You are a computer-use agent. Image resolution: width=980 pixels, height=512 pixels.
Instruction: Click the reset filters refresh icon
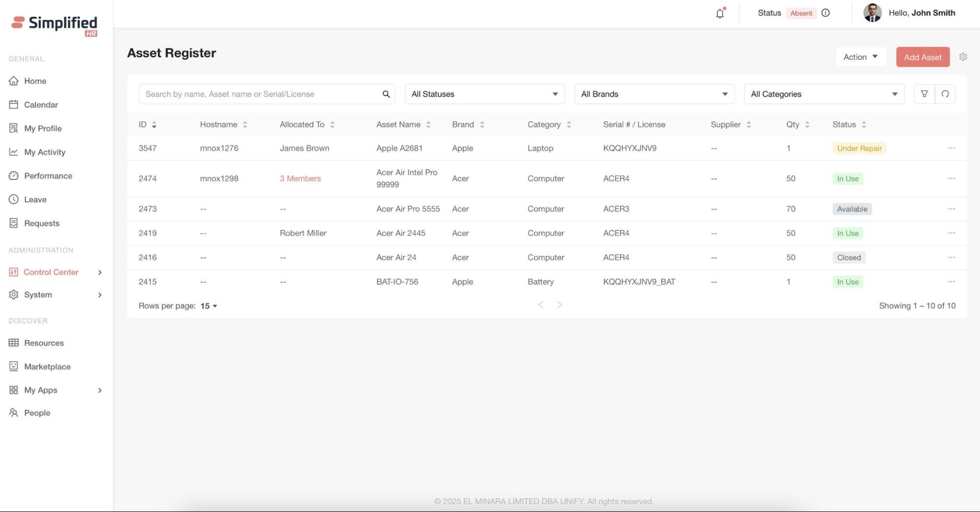click(945, 94)
